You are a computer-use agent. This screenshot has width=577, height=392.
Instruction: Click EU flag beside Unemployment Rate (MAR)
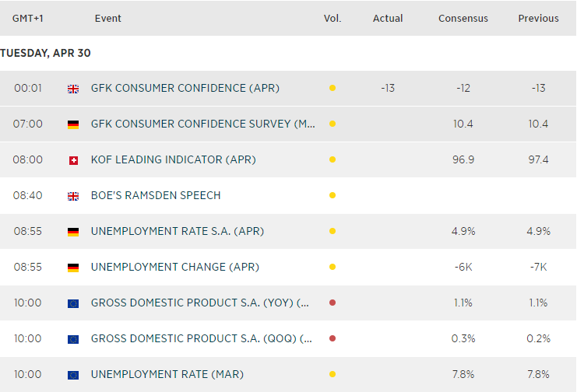(73, 375)
